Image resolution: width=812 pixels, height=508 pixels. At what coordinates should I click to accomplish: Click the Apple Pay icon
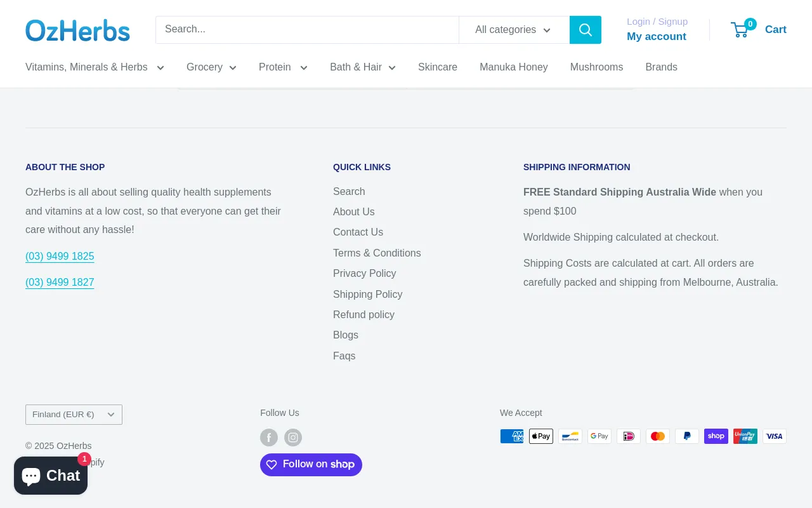541,436
